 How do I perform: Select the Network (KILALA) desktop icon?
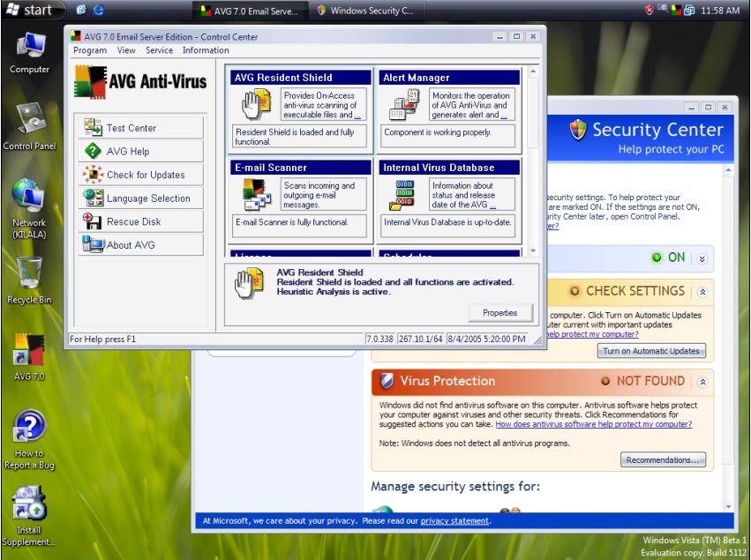[29, 208]
